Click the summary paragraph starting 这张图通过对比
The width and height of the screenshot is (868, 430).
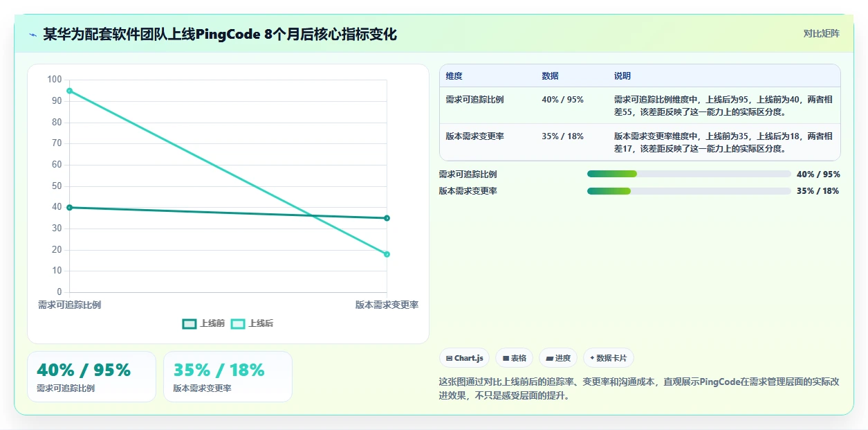[639, 388]
